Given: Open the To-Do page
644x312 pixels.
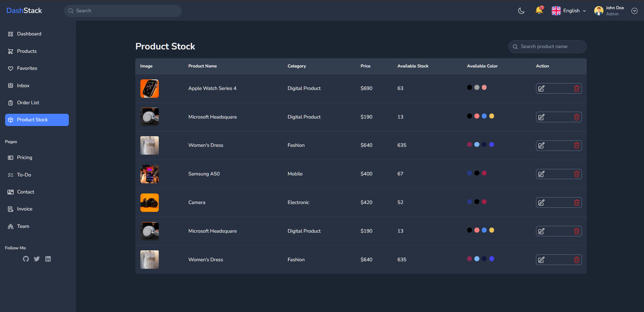Looking at the screenshot, I should coord(23,175).
